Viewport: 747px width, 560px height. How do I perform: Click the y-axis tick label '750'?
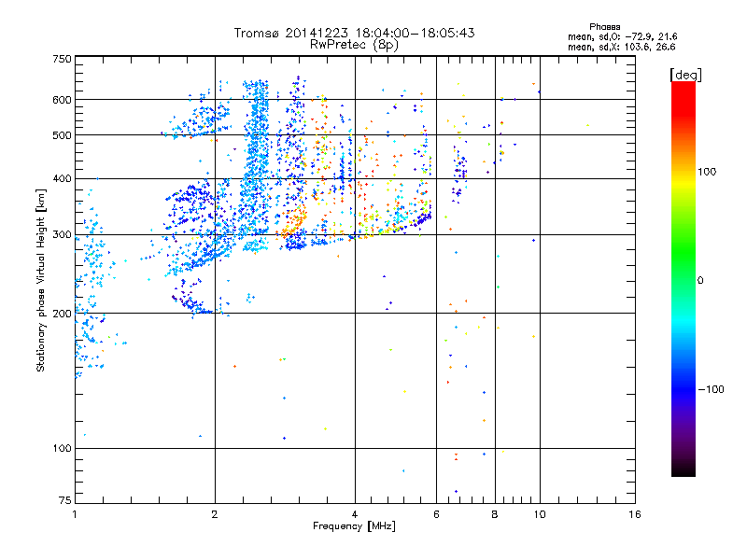[62, 59]
